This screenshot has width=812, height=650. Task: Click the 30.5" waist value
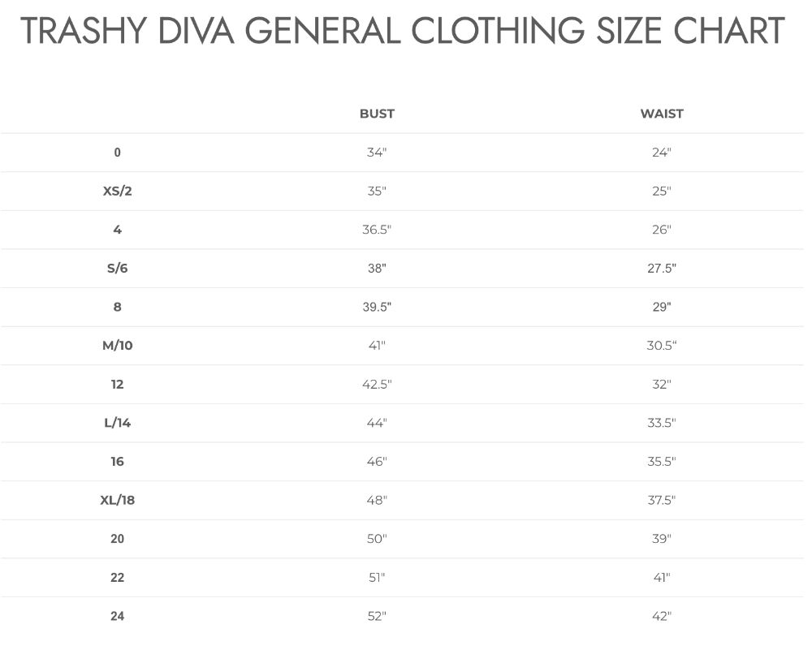(x=662, y=345)
